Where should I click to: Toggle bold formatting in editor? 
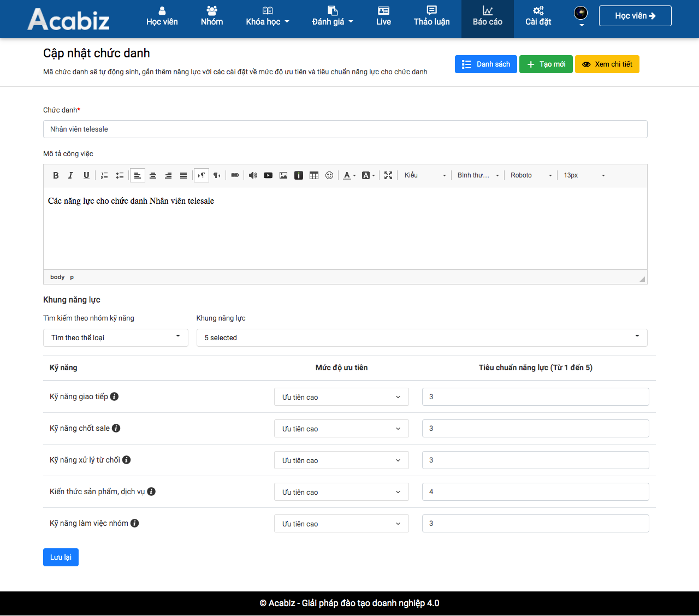point(56,175)
